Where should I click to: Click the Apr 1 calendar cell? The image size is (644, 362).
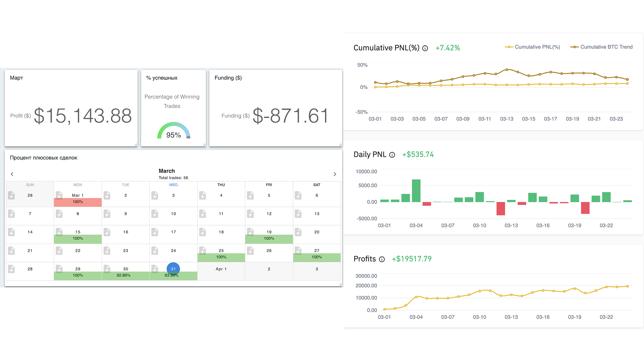(221, 271)
